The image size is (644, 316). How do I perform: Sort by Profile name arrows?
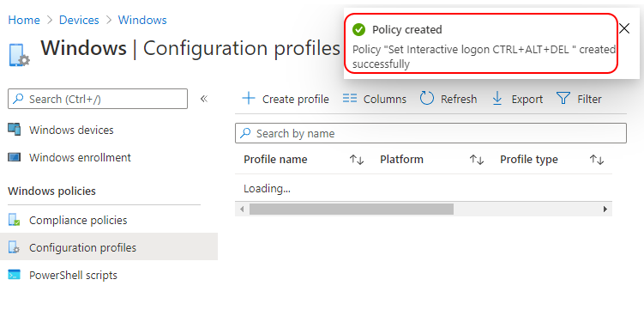[357, 160]
